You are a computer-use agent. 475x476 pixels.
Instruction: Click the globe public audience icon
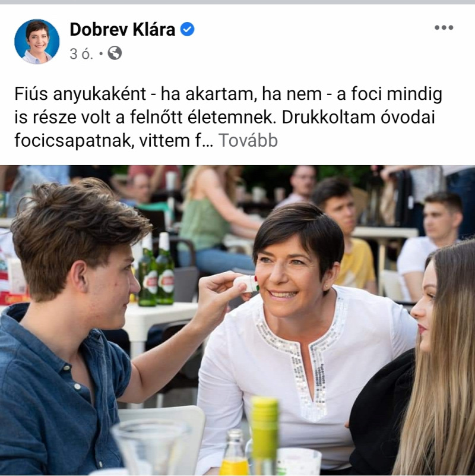pos(115,53)
